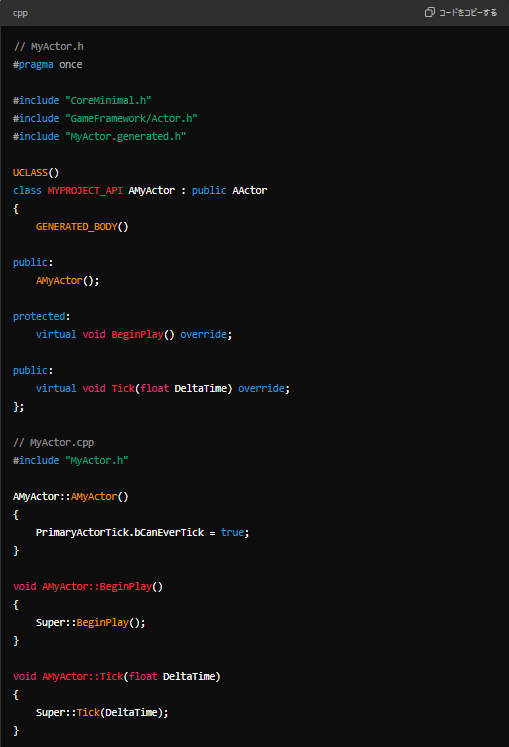Click the }; closing the class
Screen dimensions: 509x747
(x=19, y=406)
